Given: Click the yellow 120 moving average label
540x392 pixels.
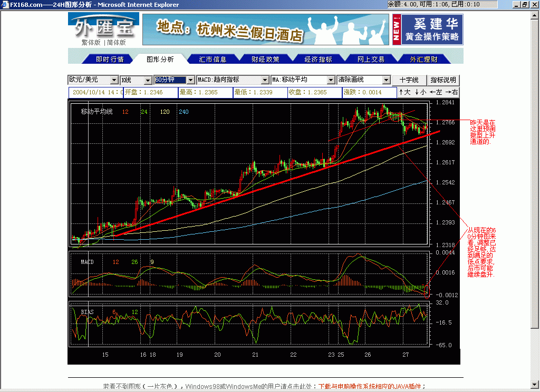Looking at the screenshot, I should coord(165,112).
